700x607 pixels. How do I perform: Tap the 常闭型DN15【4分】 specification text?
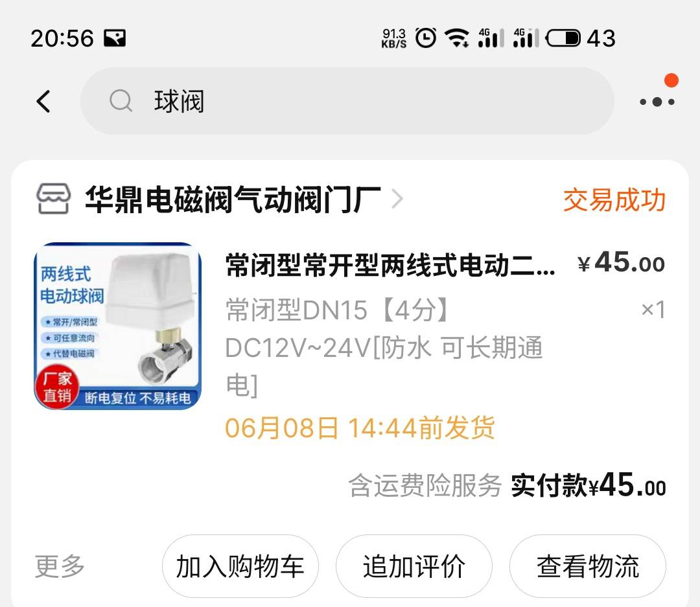[x=338, y=310]
